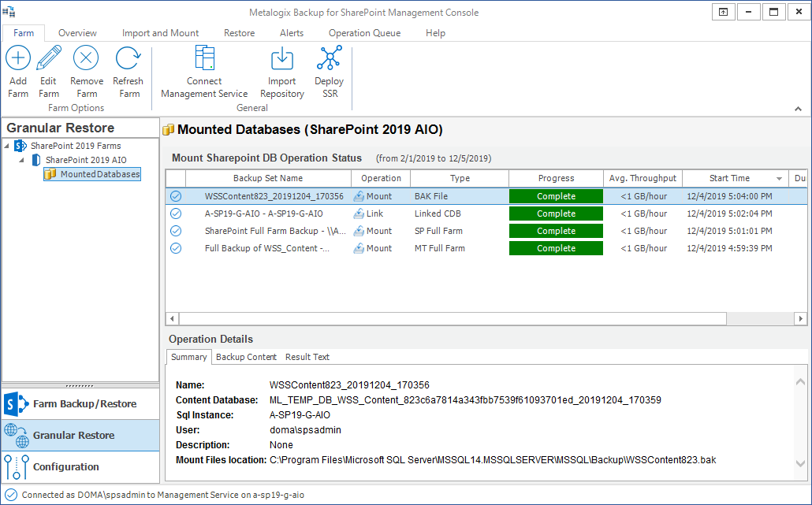The width and height of the screenshot is (812, 505).
Task: Click the Start Time sort arrow
Action: click(x=780, y=179)
